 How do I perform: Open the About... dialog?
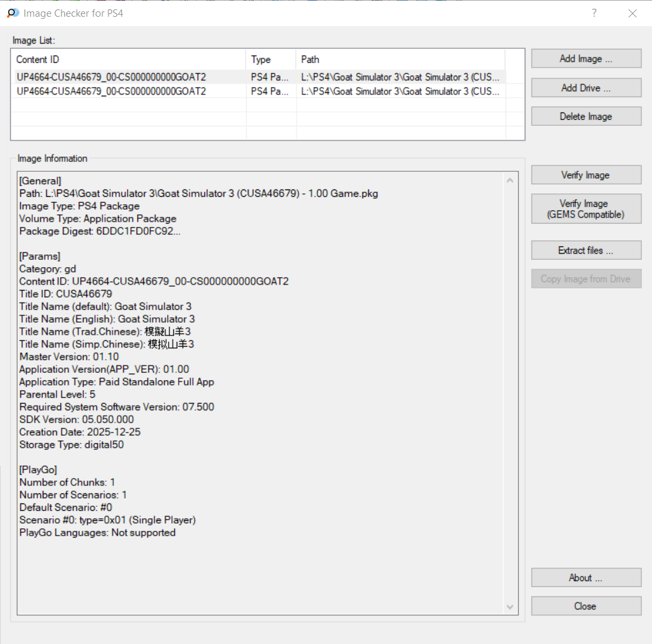[x=586, y=578]
